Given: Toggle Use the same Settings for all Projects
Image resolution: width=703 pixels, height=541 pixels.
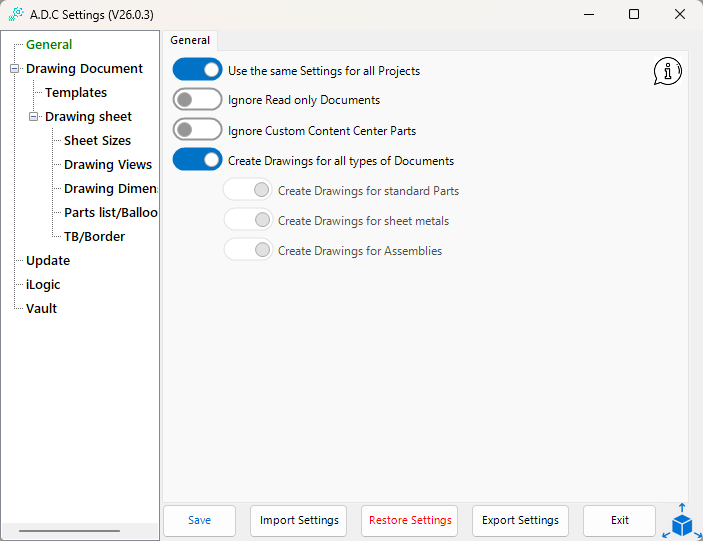Looking at the screenshot, I should click(x=197, y=70).
